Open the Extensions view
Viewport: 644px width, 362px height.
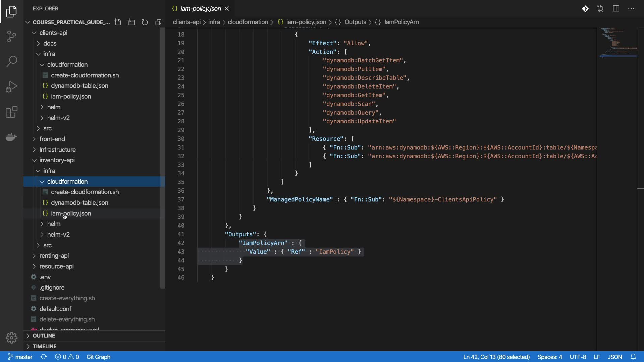[11, 112]
